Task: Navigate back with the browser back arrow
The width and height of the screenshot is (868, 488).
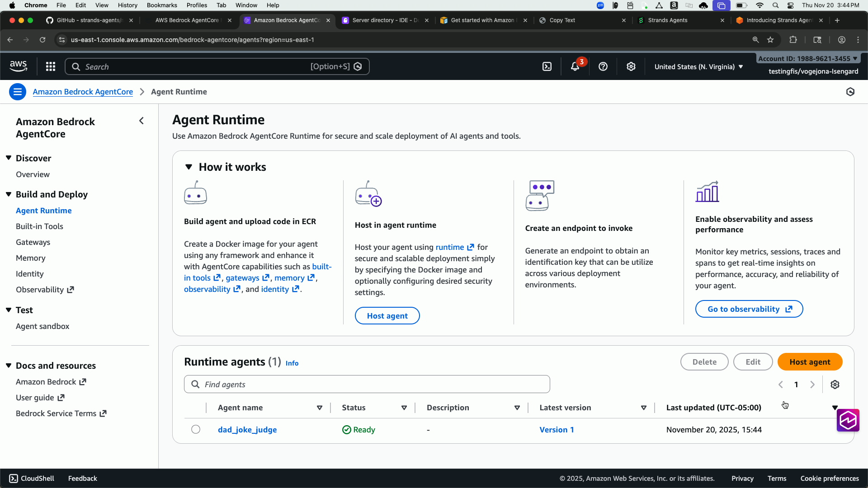Action: pos(10,40)
